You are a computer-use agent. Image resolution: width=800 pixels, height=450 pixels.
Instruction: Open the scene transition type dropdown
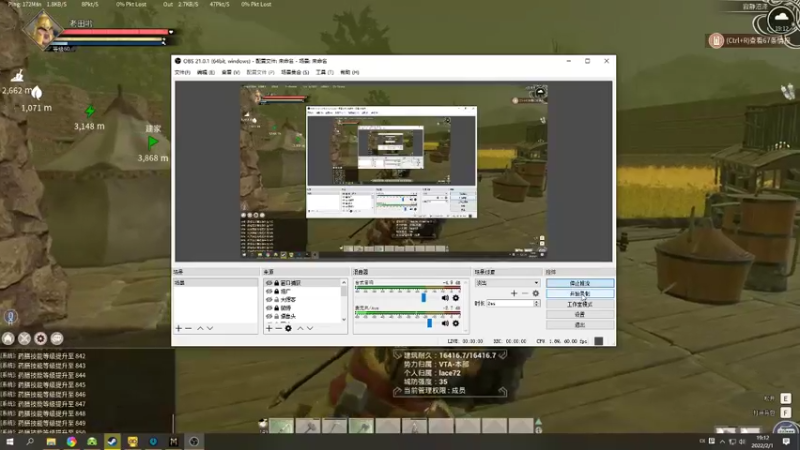click(x=507, y=283)
